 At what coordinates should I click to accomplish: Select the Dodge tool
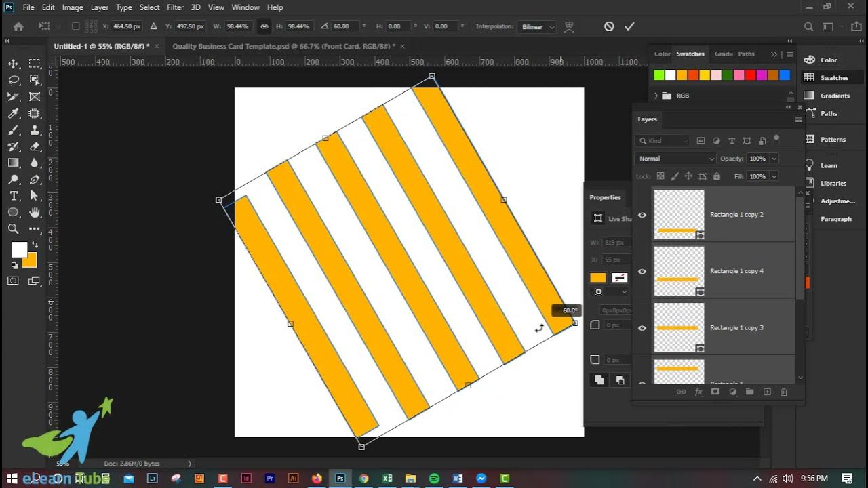point(13,180)
